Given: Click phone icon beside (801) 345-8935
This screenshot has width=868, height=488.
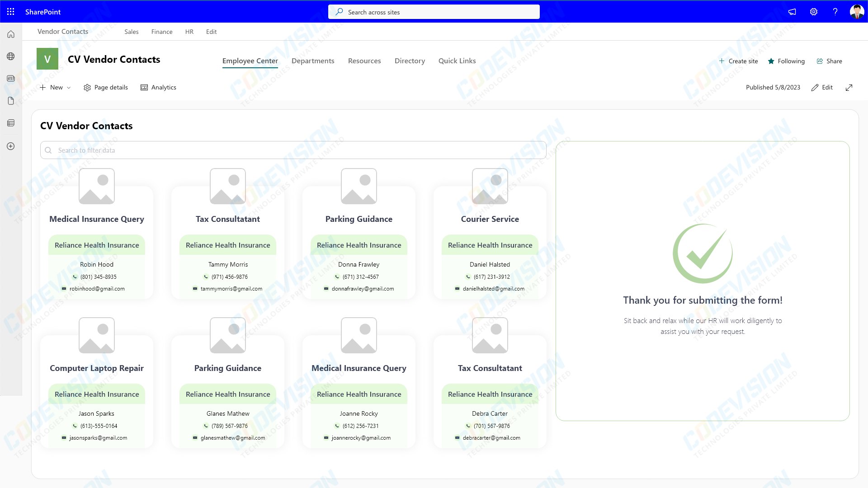Looking at the screenshot, I should [x=75, y=277].
